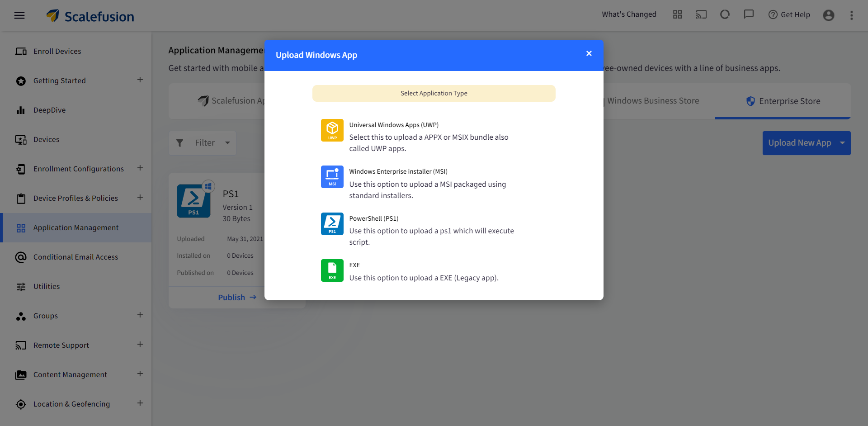Open Content Management in sidebar
This screenshot has height=426, width=868.
75,374
